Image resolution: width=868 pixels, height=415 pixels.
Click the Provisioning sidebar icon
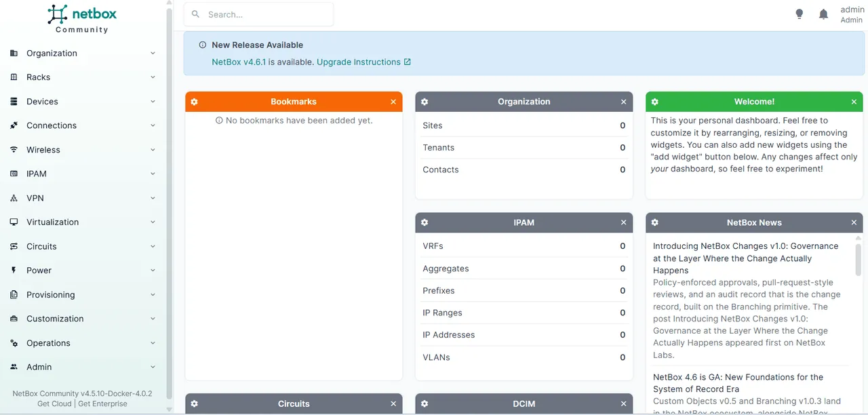[14, 294]
